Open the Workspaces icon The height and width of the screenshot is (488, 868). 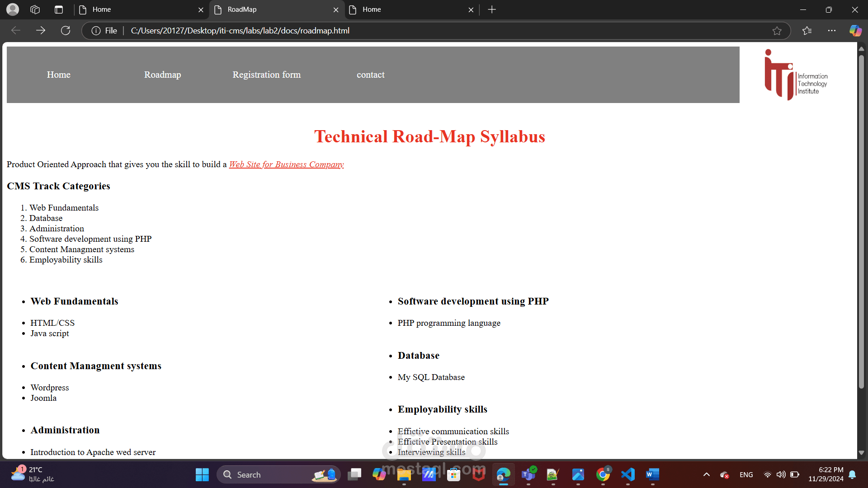click(35, 9)
